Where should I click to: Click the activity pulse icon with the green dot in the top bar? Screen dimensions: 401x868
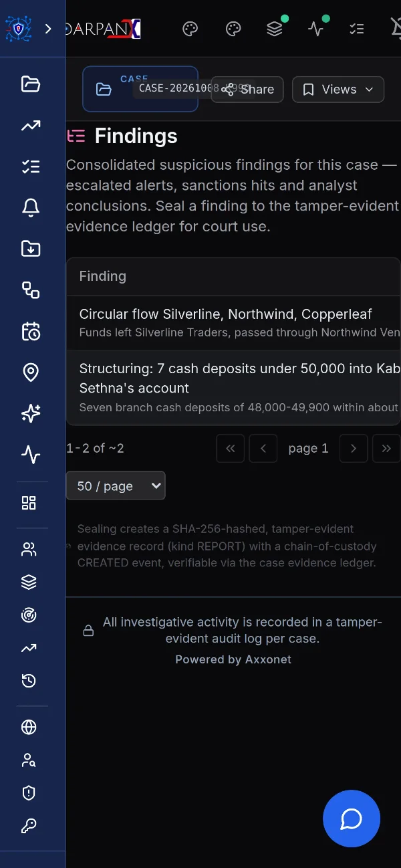click(x=316, y=29)
